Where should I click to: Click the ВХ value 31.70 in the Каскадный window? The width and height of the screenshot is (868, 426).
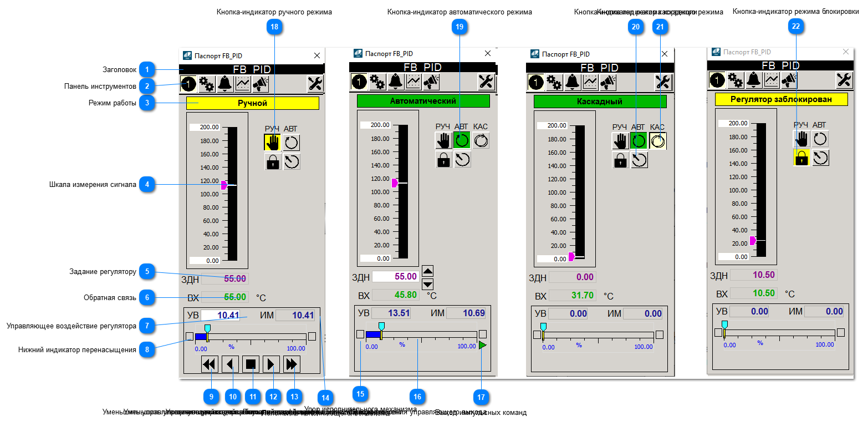click(573, 296)
